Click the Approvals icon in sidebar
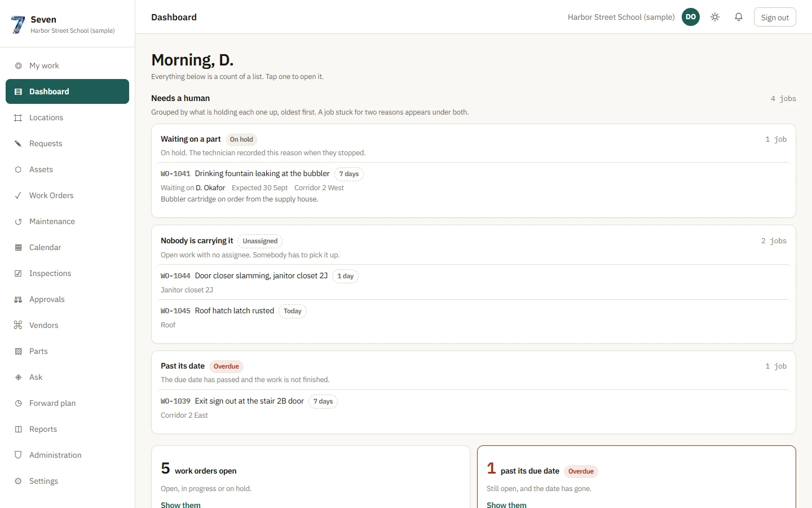The image size is (812, 508). pos(18,299)
